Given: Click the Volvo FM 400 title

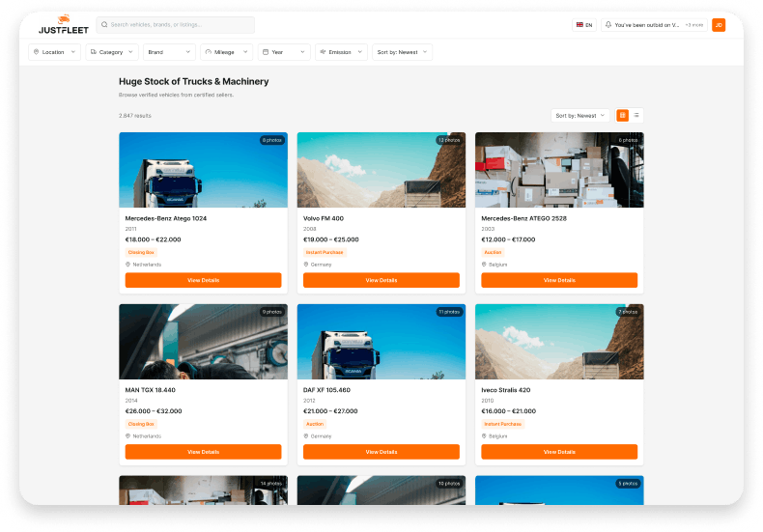Looking at the screenshot, I should [x=324, y=218].
